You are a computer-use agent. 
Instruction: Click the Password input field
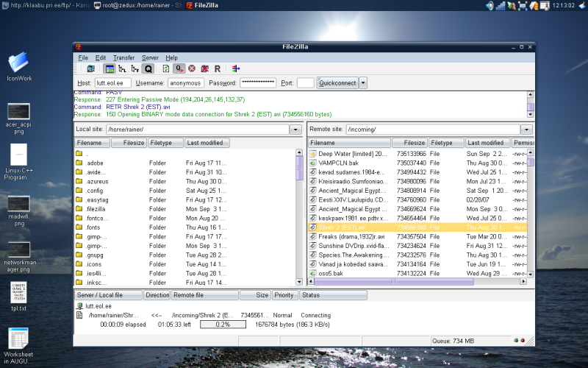point(258,83)
